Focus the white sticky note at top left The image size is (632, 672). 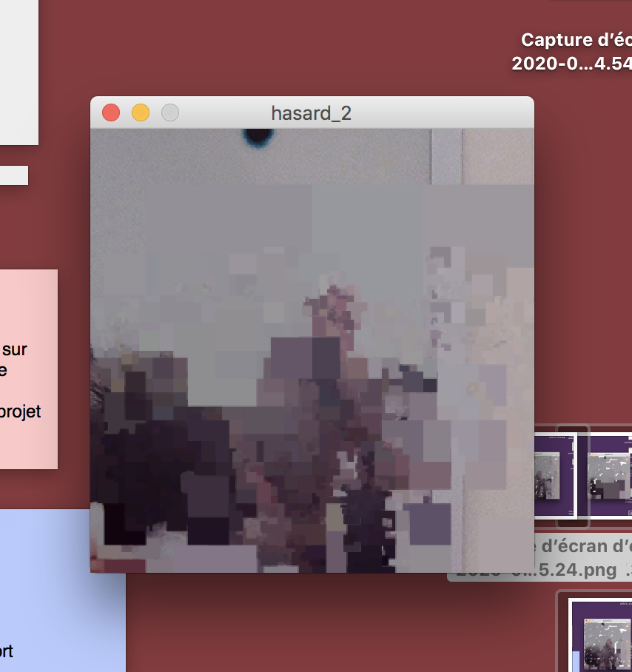click(19, 74)
